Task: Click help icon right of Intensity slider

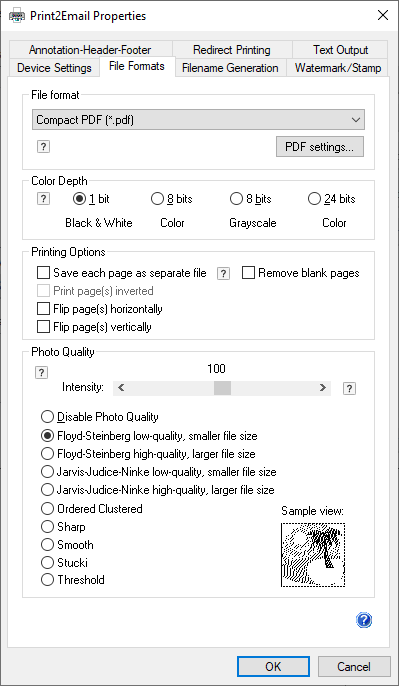Action: point(349,388)
